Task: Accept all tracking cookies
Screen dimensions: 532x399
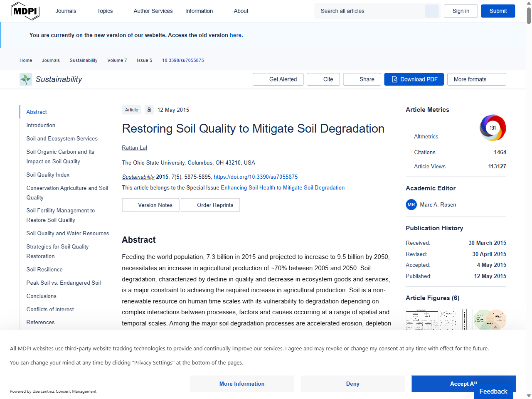Action: tap(463, 384)
